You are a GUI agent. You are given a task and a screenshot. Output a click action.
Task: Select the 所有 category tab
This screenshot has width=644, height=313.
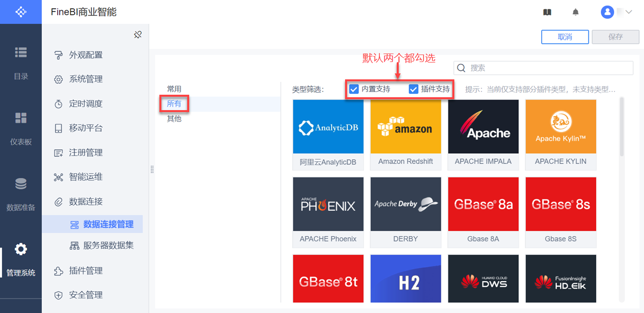pos(174,104)
